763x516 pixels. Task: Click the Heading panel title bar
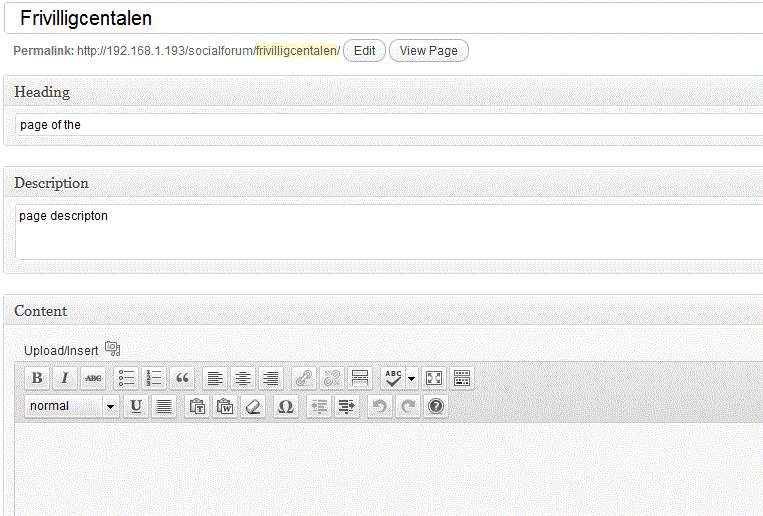tap(383, 92)
